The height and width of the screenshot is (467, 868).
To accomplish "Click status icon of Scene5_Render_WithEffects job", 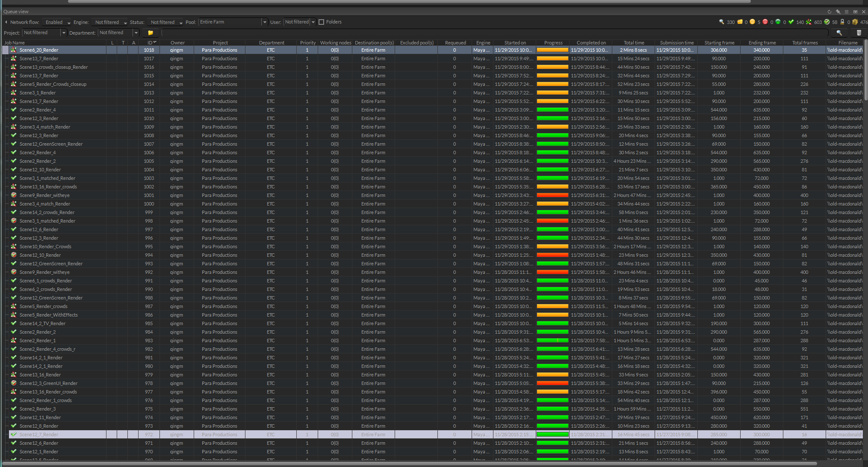I will point(14,315).
